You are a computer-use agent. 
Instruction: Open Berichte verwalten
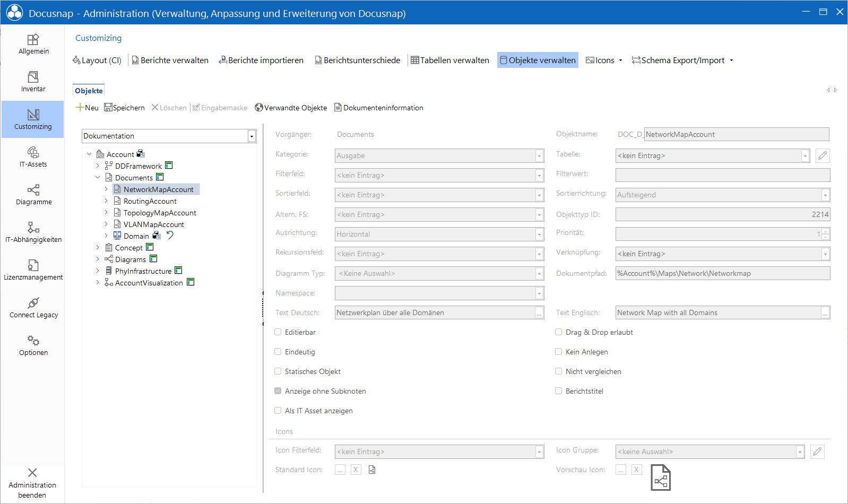tap(170, 60)
